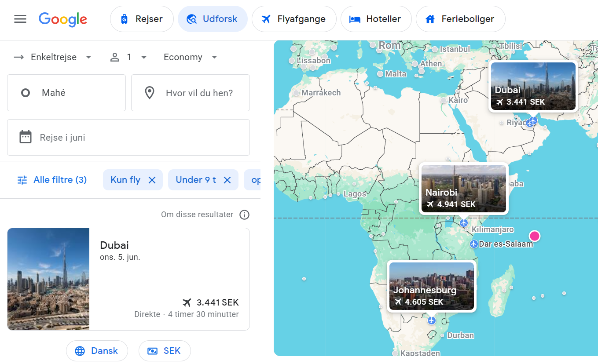Remove the Under 9 t filter
The image size is (598, 364).
[x=227, y=180]
